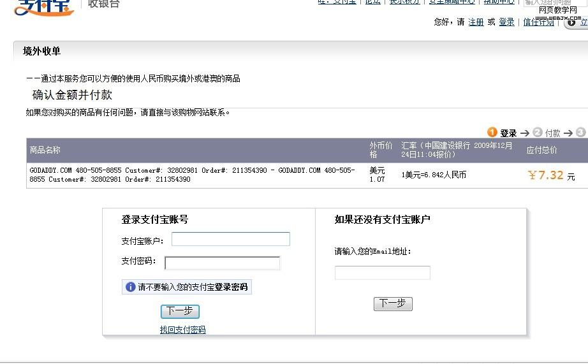The image size is (588, 364).
Task: Click the orange step 1 circle icon
Action: [492, 133]
